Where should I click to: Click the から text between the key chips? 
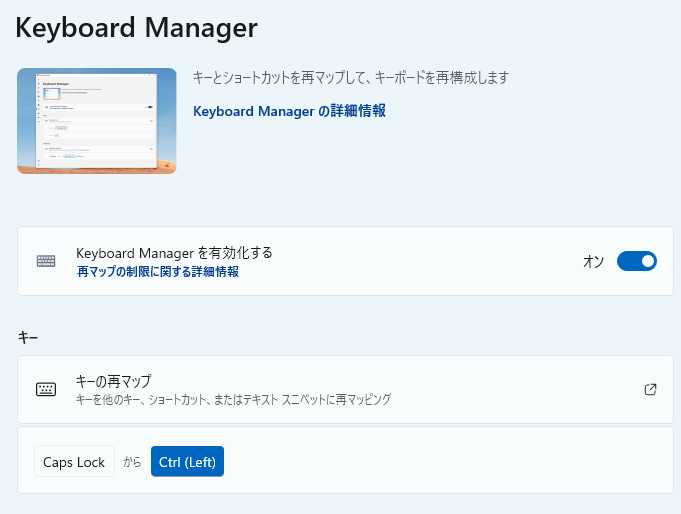132,463
